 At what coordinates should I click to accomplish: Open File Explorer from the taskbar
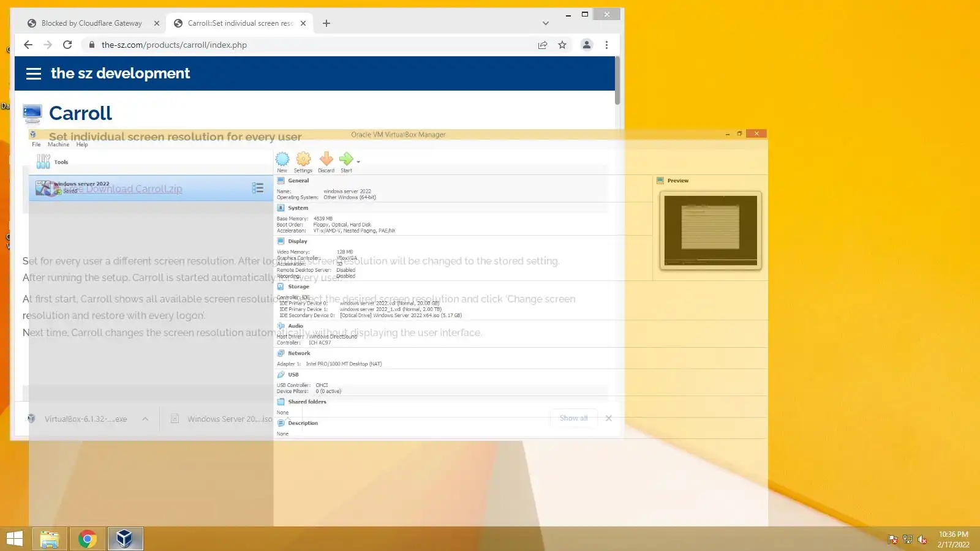tap(49, 539)
